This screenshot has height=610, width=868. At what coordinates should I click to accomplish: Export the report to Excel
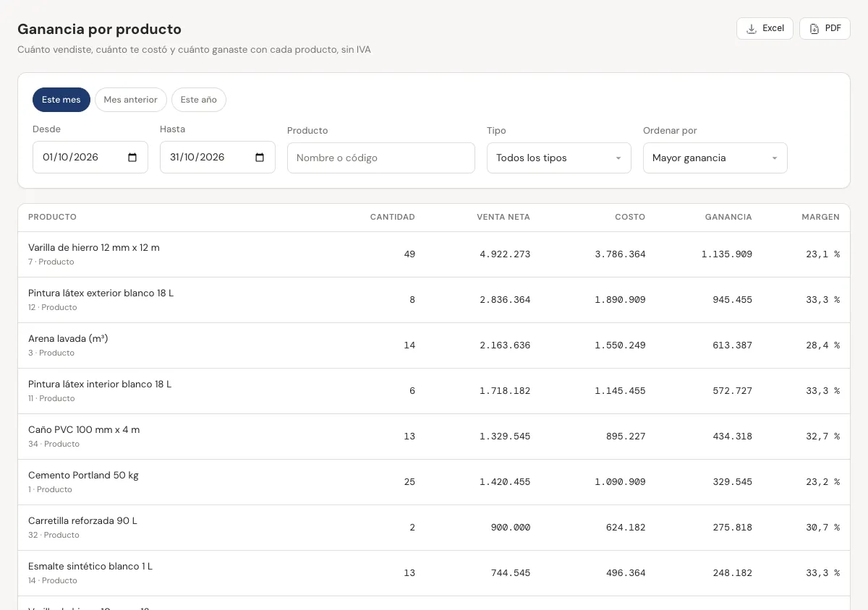click(x=765, y=28)
